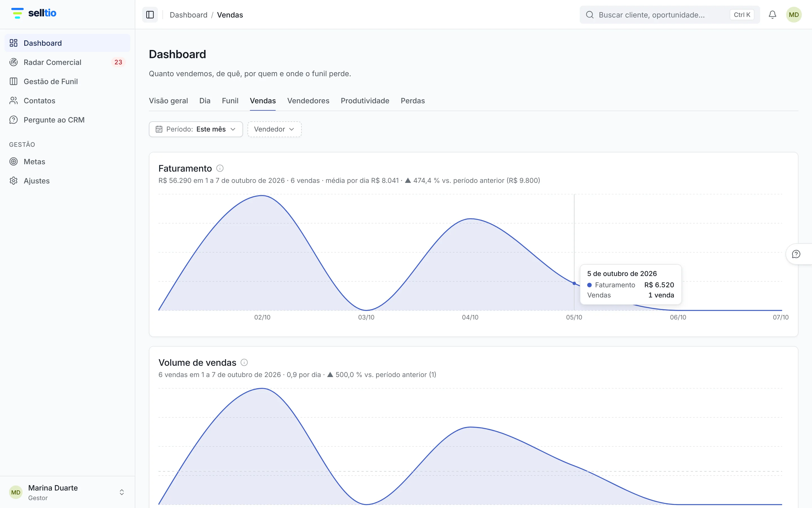
Task: Toggle the sidebar panel icon
Action: coord(150,15)
